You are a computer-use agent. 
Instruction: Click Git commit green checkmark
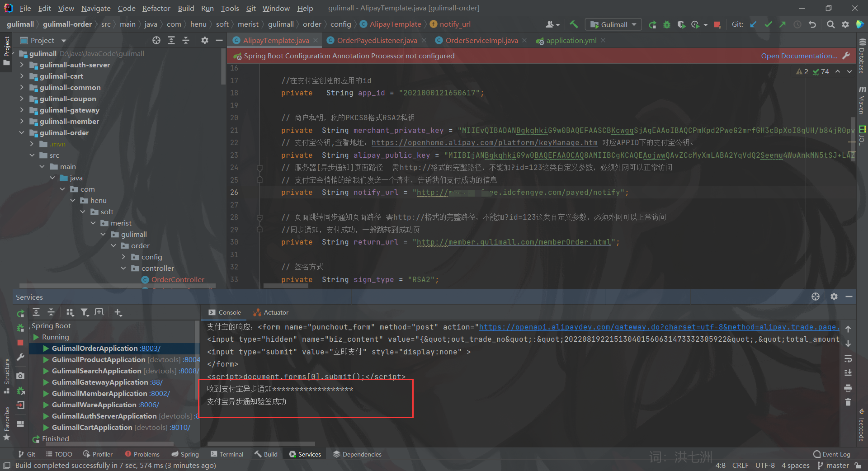point(768,24)
